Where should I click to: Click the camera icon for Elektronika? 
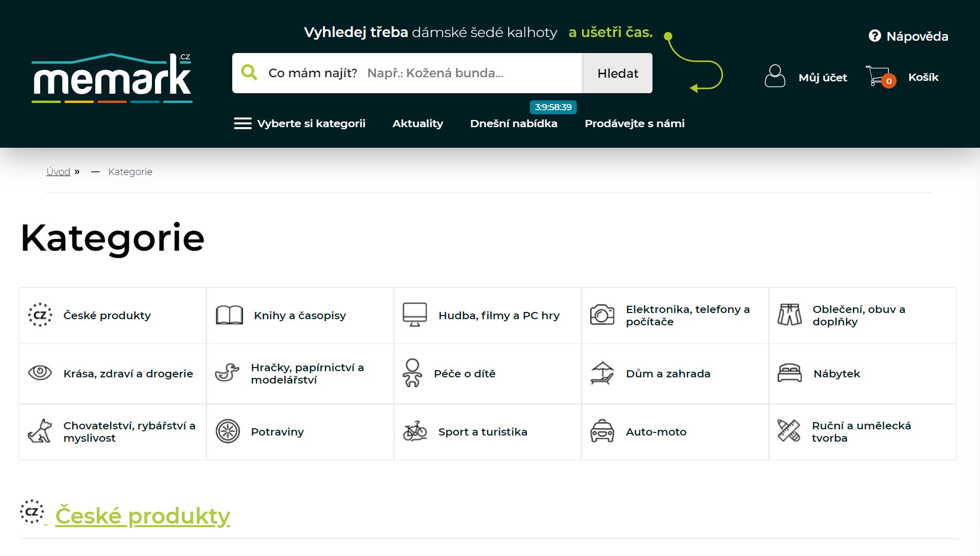pyautogui.click(x=602, y=315)
